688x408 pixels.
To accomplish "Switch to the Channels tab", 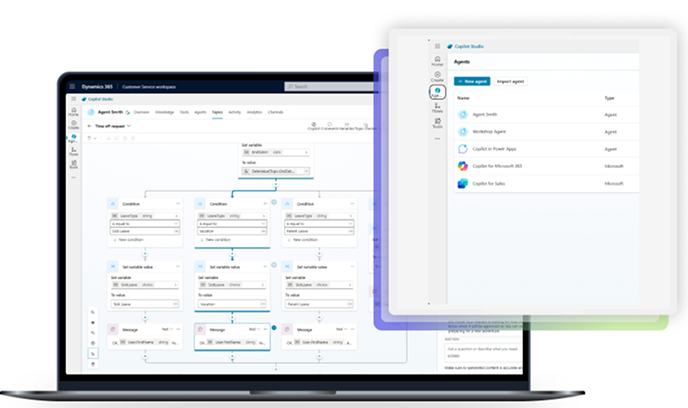I will tap(275, 112).
